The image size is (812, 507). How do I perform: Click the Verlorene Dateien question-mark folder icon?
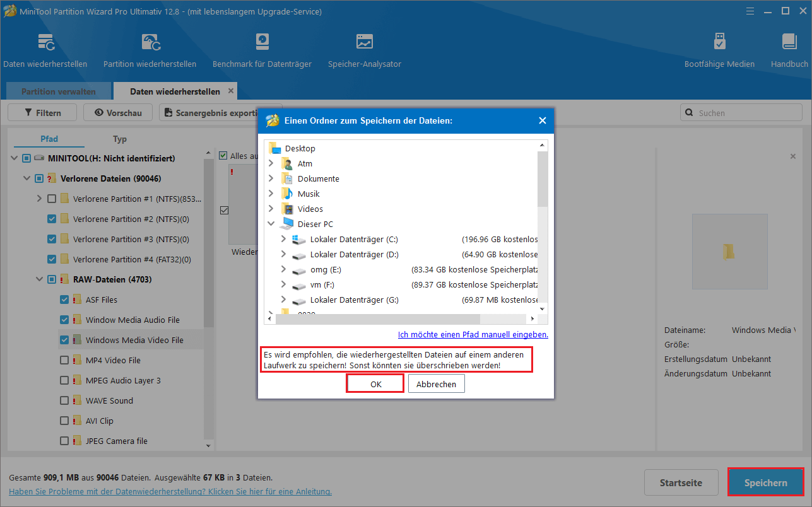(52, 178)
